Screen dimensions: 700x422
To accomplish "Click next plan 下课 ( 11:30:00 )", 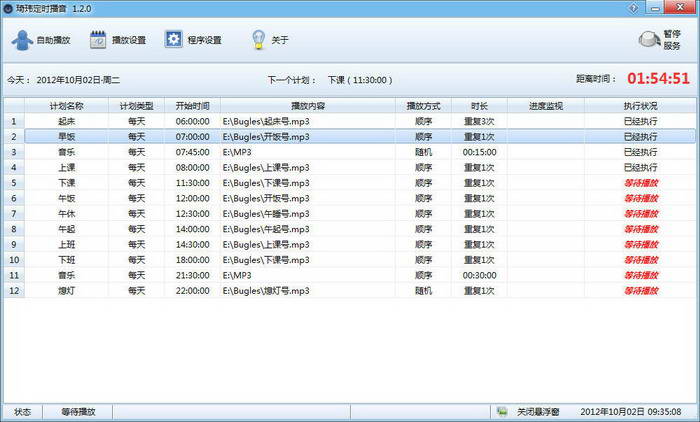I will (360, 80).
